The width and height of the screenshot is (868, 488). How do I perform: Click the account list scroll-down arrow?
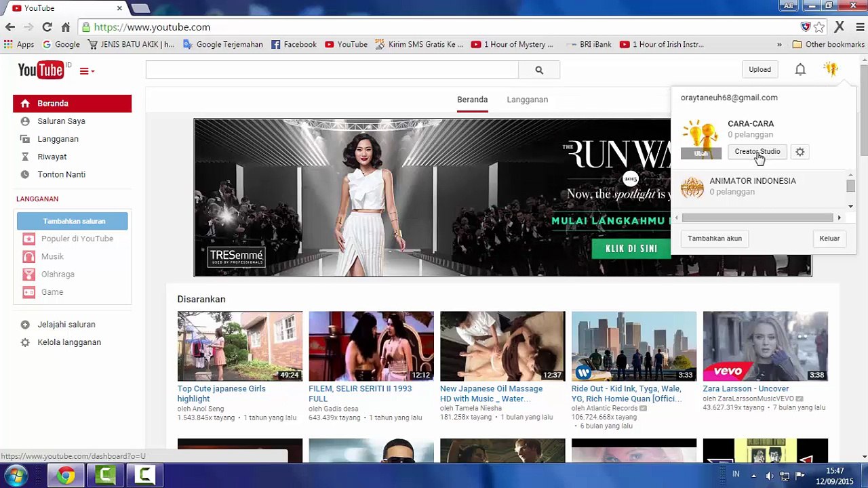(850, 206)
